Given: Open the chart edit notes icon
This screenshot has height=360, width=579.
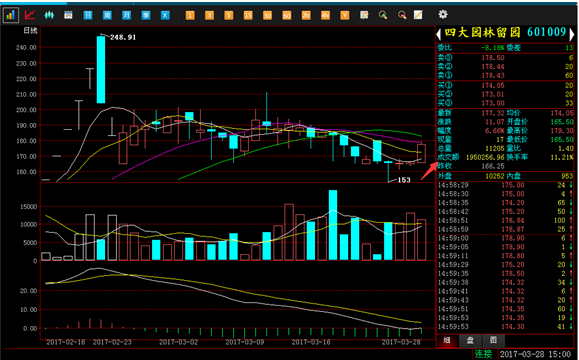Looking at the screenshot, I should pyautogui.click(x=364, y=15).
